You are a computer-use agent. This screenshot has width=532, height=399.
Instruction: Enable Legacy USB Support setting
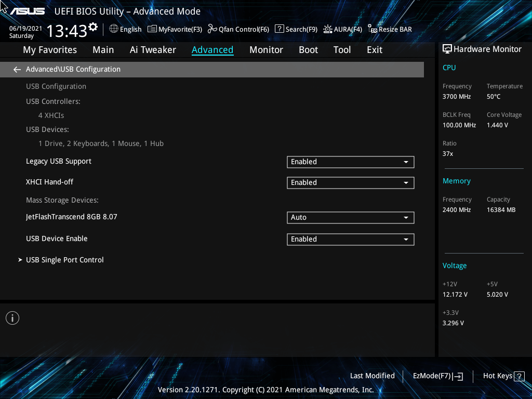tap(350, 162)
